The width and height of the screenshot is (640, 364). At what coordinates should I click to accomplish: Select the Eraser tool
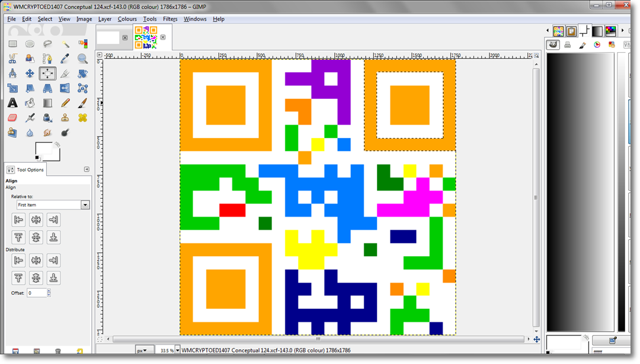pyautogui.click(x=12, y=118)
